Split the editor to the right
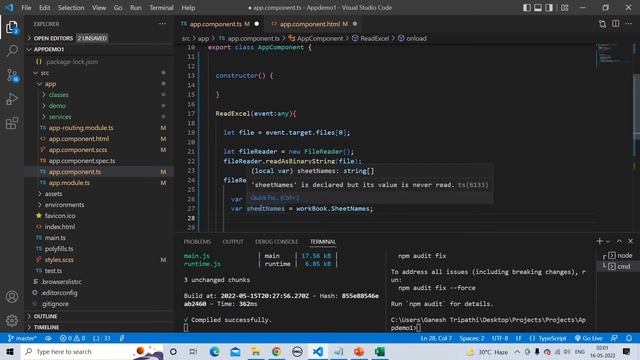 coord(616,24)
